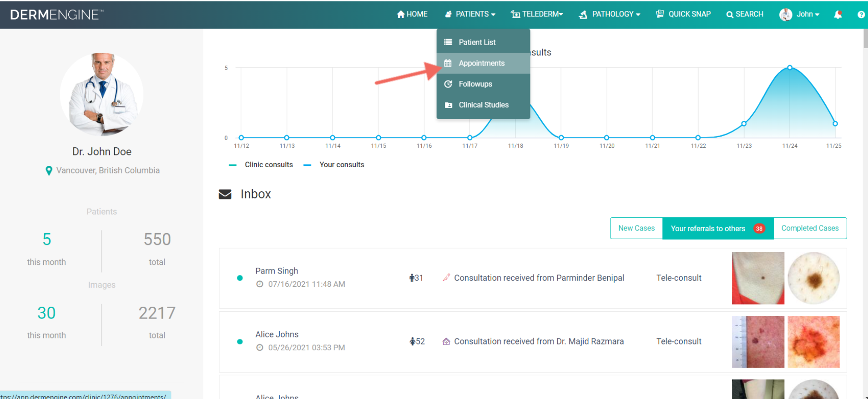Click Alice Johns 03:53 PM unread status dot
This screenshot has height=399, width=868.
click(x=240, y=342)
